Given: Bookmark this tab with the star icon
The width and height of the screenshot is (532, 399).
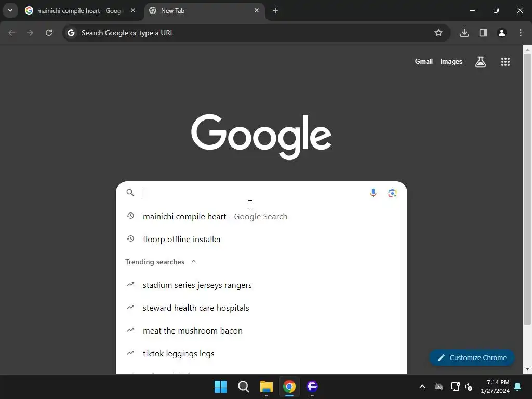Looking at the screenshot, I should tap(438, 33).
